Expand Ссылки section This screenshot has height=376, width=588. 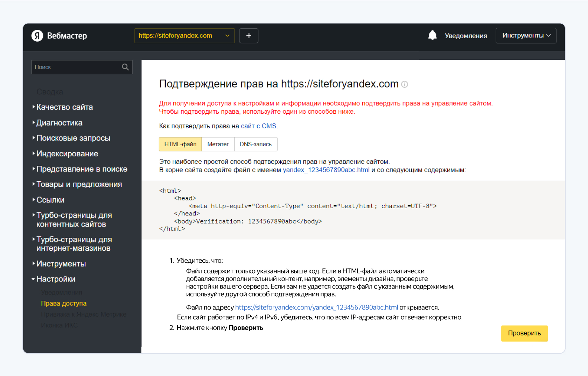click(x=50, y=200)
